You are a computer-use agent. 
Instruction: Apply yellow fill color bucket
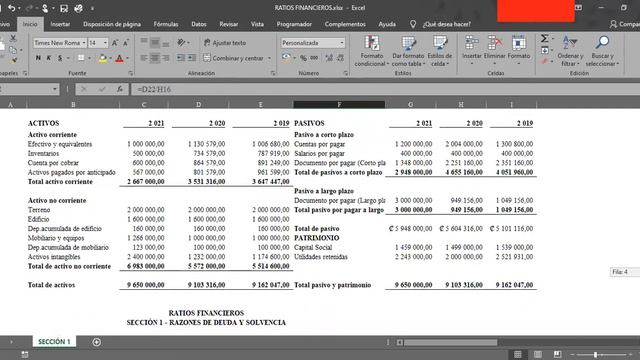coord(102,58)
